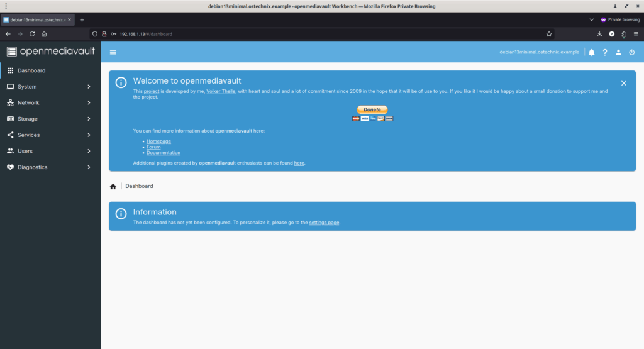Expand the Services menu chevron
Image resolution: width=644 pixels, height=349 pixels.
[x=89, y=135]
